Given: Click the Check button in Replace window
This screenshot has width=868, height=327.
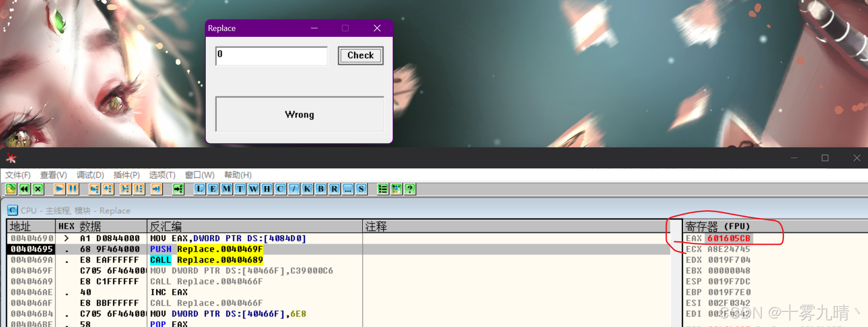Looking at the screenshot, I should (360, 56).
